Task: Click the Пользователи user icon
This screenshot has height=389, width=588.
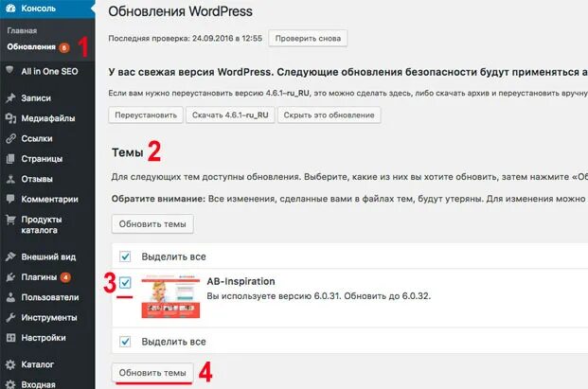Action: 10,297
